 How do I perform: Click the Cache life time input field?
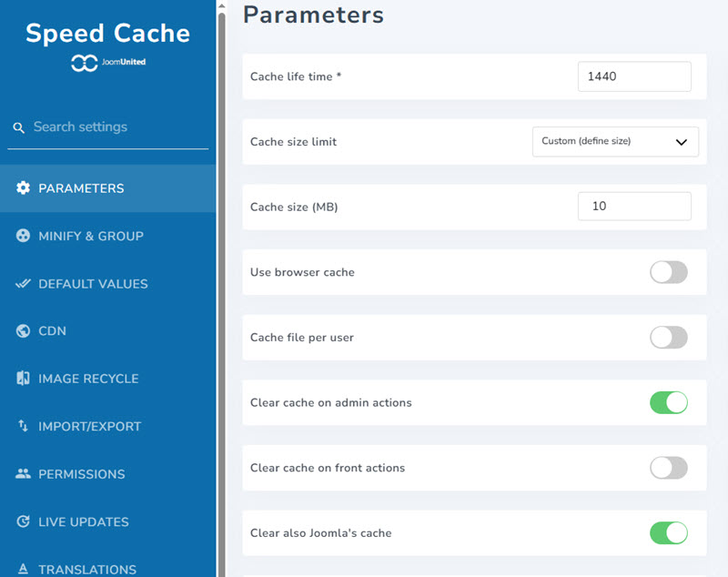[x=634, y=76]
